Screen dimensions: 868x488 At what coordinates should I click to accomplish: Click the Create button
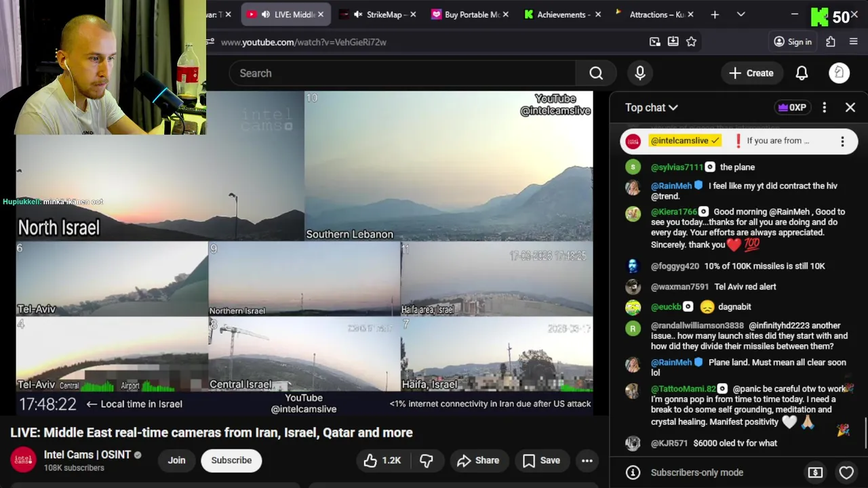pos(751,73)
